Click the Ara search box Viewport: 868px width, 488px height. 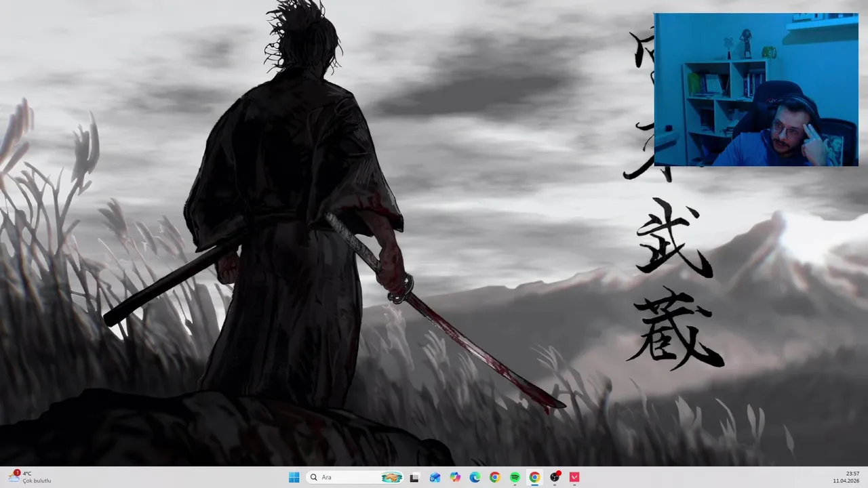coord(355,477)
